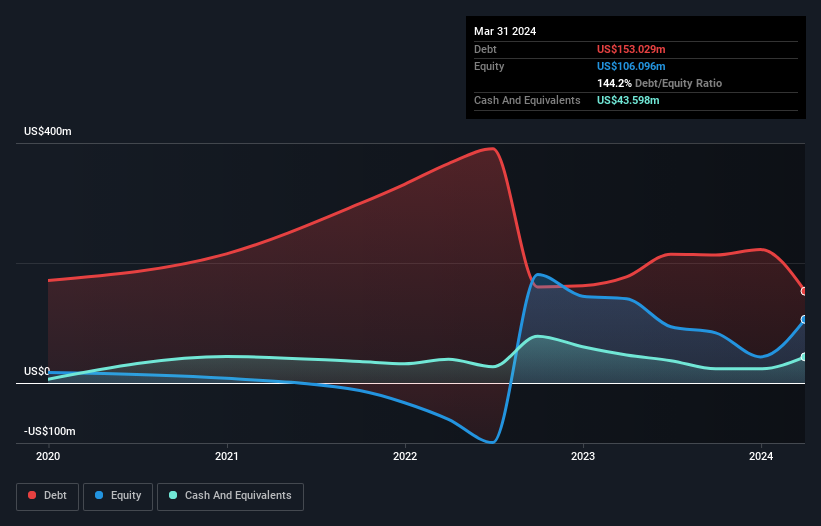
Task: Click the 2022 x-axis label
Action: point(405,456)
